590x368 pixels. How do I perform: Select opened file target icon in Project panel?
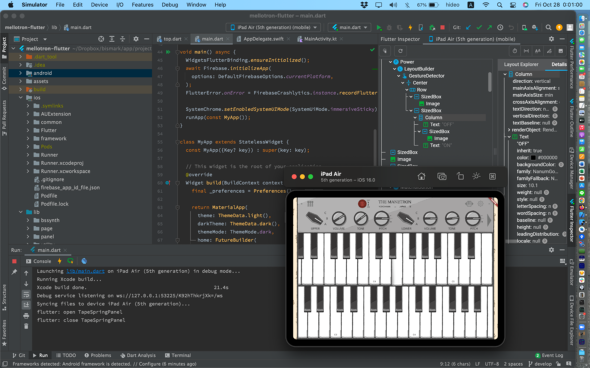[x=101, y=39]
